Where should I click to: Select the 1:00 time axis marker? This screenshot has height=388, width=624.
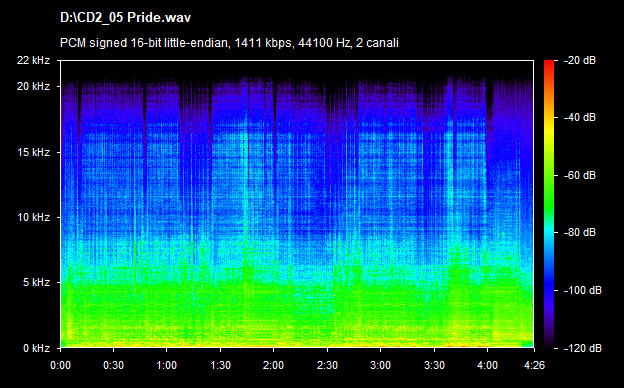click(x=166, y=365)
